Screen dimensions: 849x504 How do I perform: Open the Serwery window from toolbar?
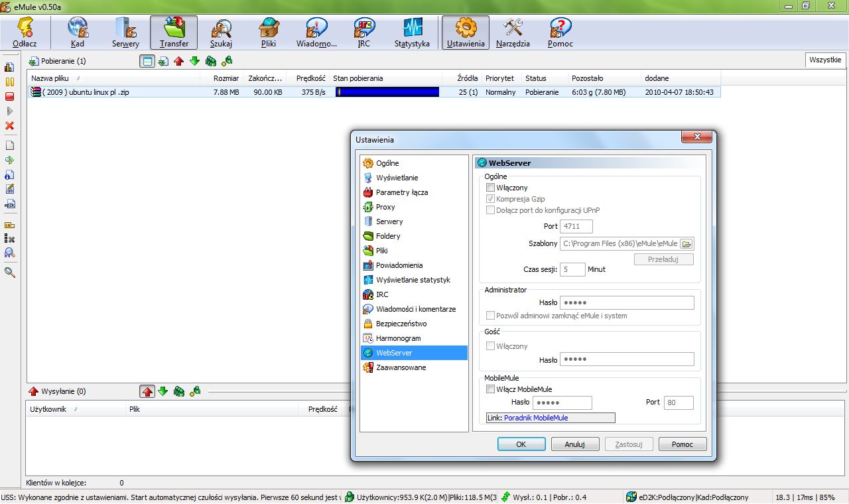coord(125,33)
